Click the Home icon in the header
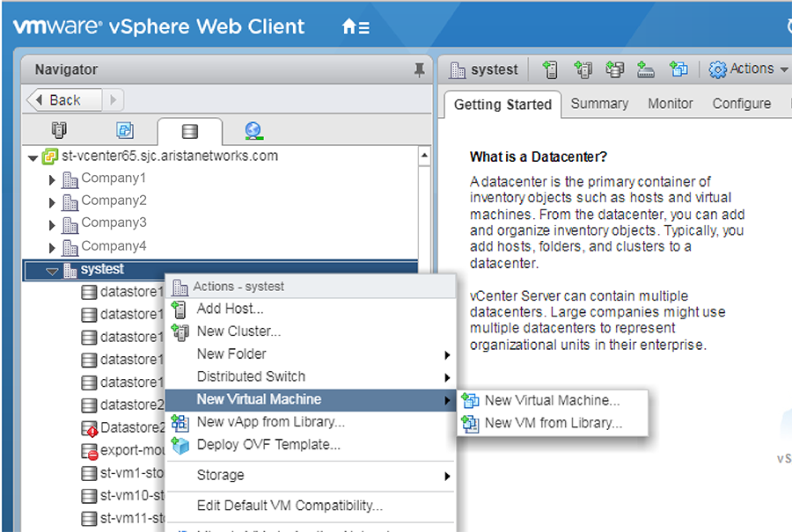 [348, 26]
